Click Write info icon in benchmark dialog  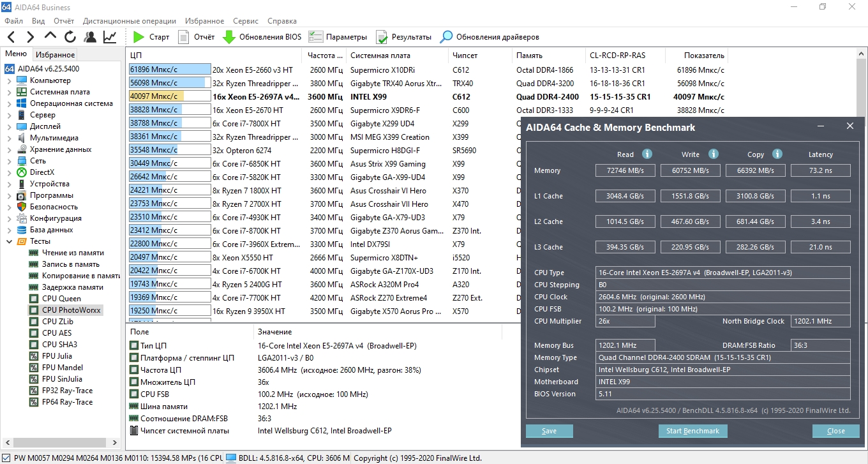[714, 154]
